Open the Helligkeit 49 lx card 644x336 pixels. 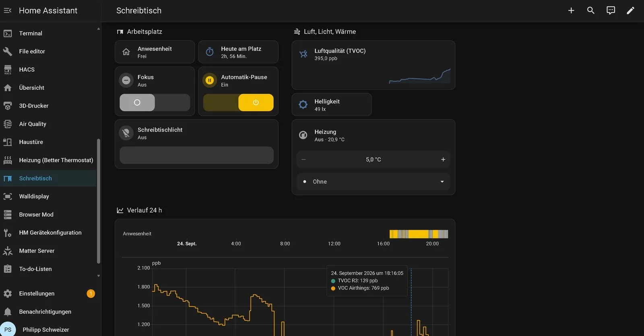click(x=332, y=105)
